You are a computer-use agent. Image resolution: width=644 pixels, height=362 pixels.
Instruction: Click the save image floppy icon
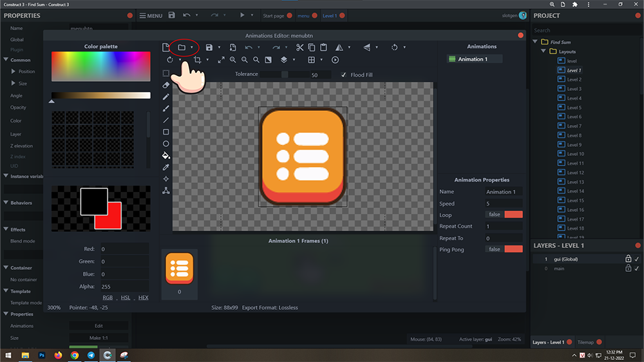[209, 47]
